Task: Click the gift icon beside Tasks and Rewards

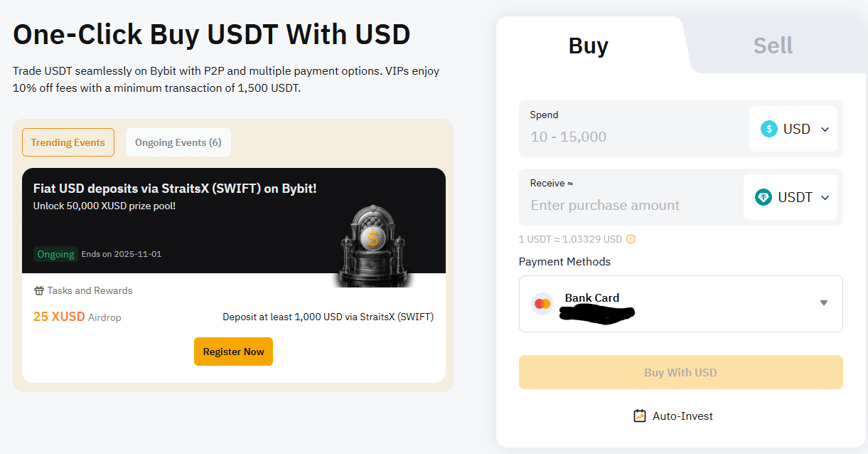Action: tap(39, 290)
